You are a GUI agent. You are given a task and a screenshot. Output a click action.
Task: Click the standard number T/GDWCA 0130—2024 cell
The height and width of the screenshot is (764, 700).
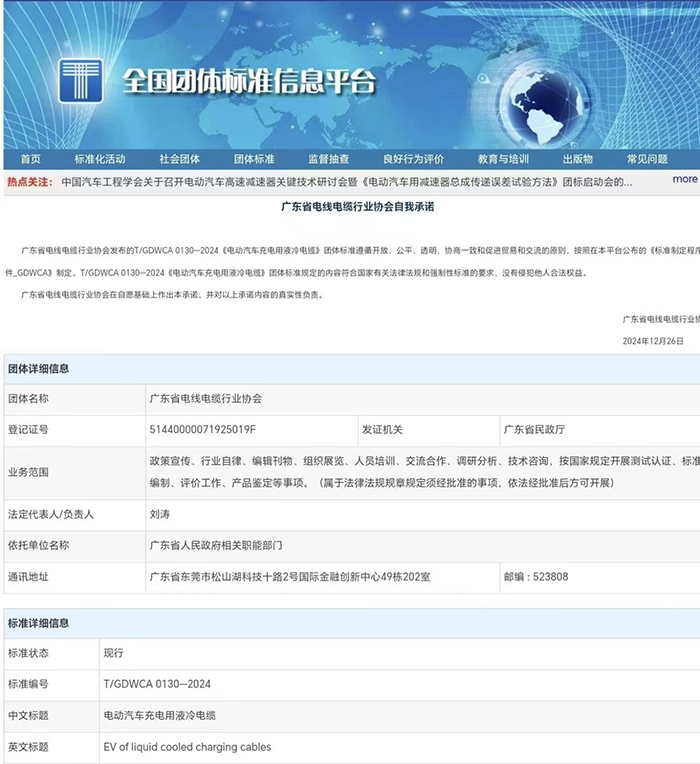click(157, 684)
